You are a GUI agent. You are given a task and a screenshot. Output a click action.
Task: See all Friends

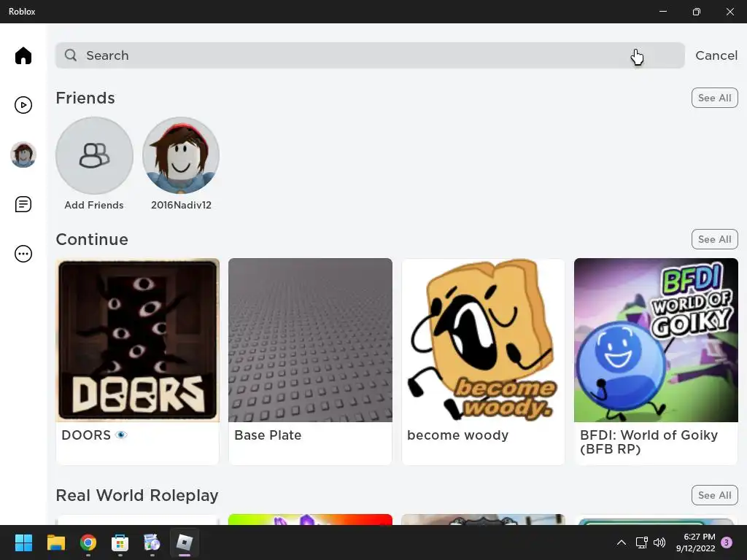714,98
